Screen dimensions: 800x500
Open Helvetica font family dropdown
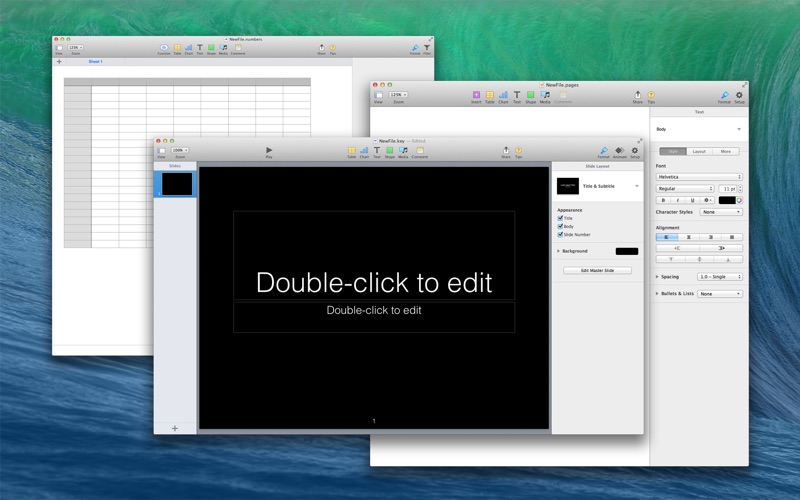[x=699, y=177]
